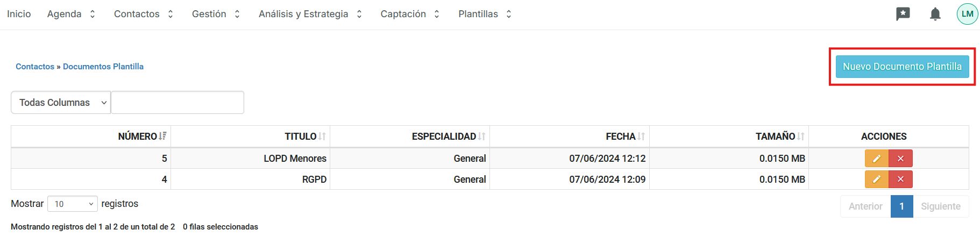Open the records-per-page dropdown showing 10

[73, 204]
